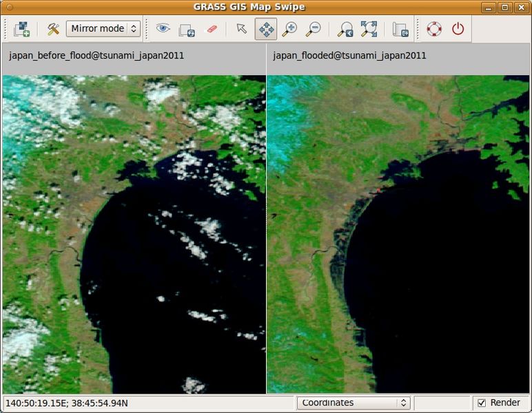Click the re-render map icon
Viewport: 532px width, 413px height.
tap(187, 29)
